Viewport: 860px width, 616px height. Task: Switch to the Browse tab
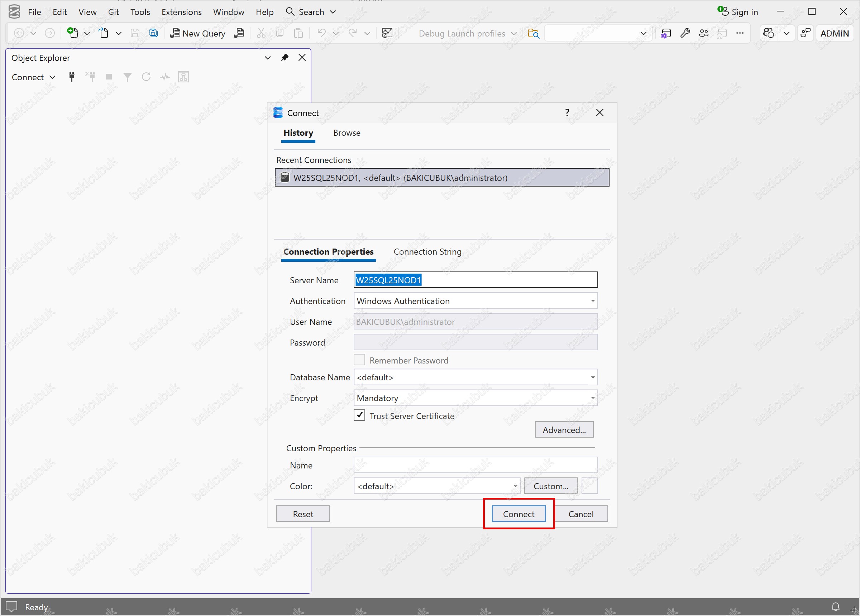coord(347,133)
